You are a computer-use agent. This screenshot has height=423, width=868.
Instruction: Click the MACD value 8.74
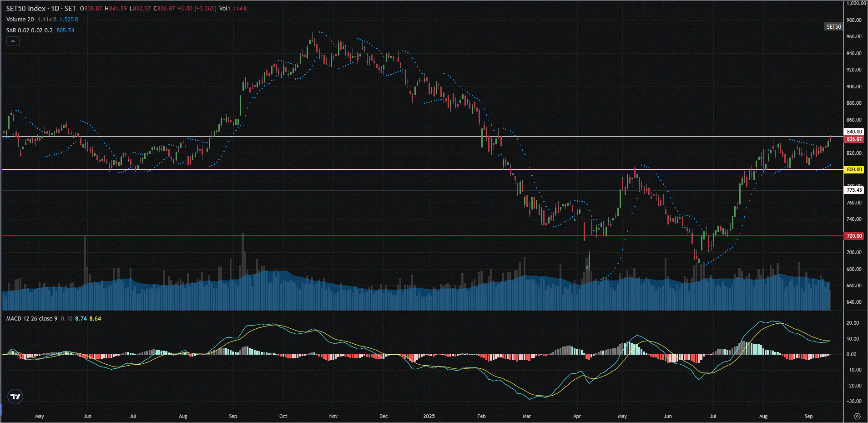(81, 319)
